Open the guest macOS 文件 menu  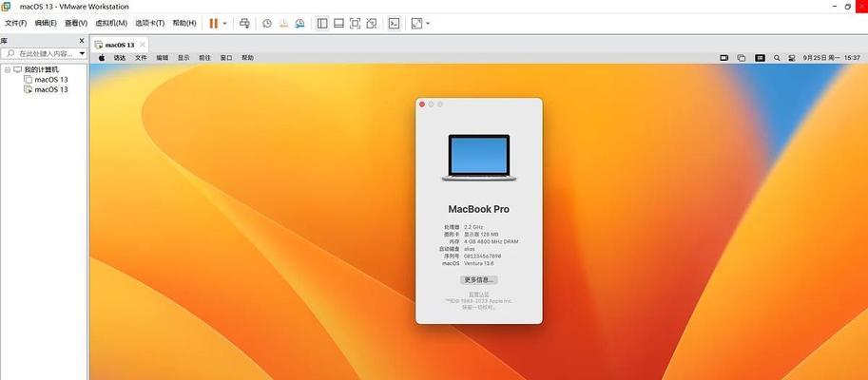point(141,58)
